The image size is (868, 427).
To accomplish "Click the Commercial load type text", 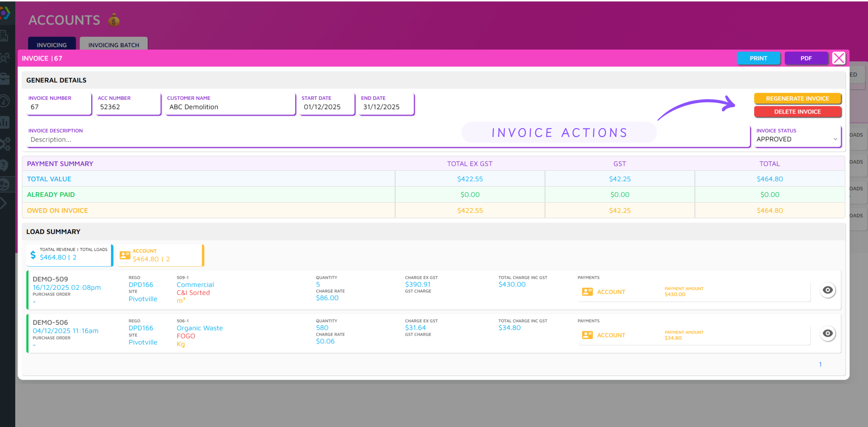I will 195,285.
